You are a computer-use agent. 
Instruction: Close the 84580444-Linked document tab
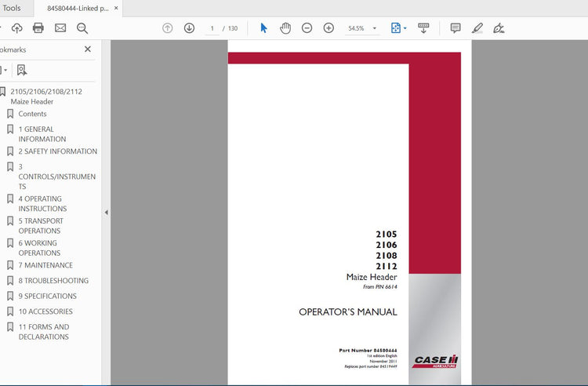[x=116, y=8]
